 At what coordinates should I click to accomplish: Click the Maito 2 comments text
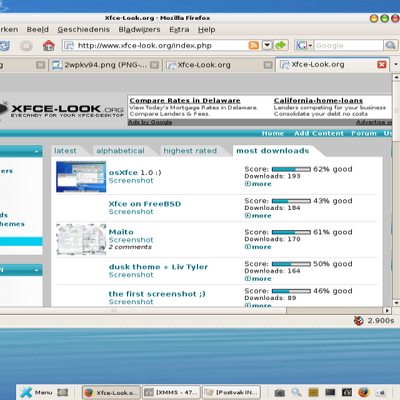click(130, 247)
